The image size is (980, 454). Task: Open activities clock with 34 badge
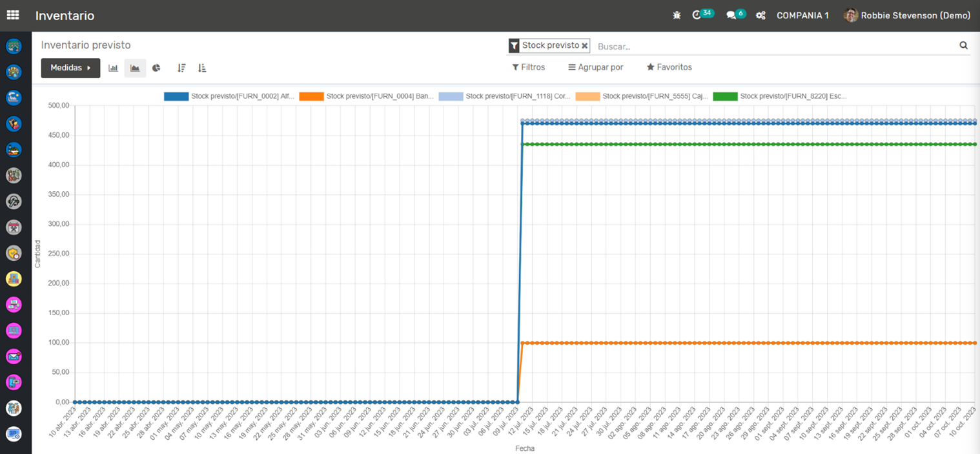(x=697, y=15)
